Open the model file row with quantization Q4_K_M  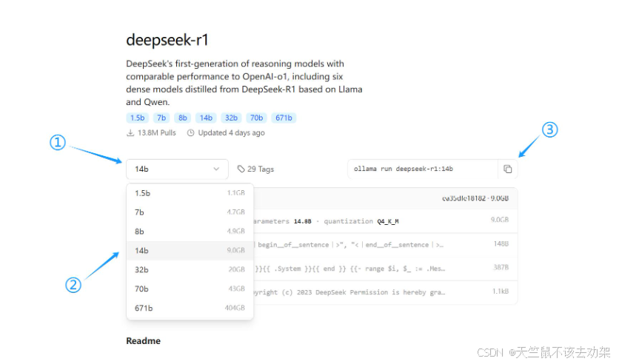tap(385, 221)
